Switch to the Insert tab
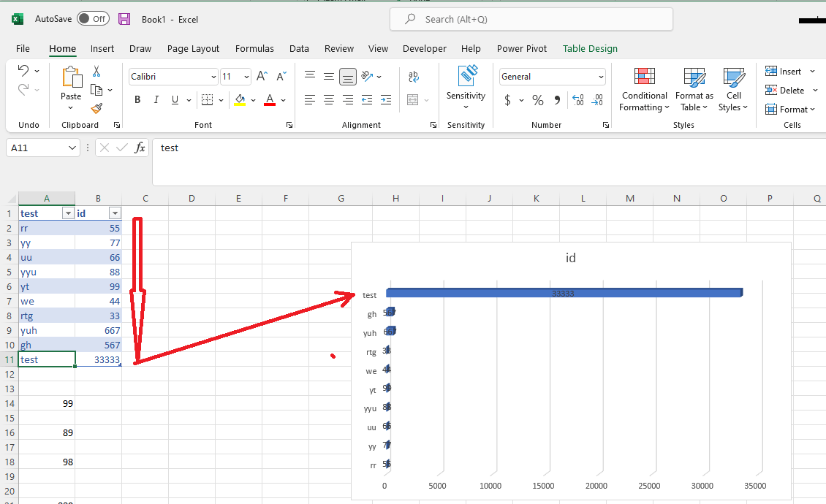 pos(102,48)
